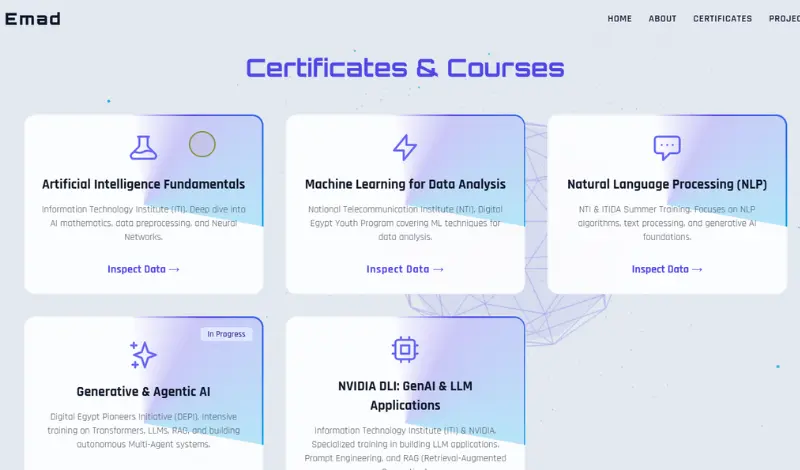This screenshot has height=470, width=800.
Task: Click the chip icon on NVIDIA DLI card
Action: click(x=405, y=350)
